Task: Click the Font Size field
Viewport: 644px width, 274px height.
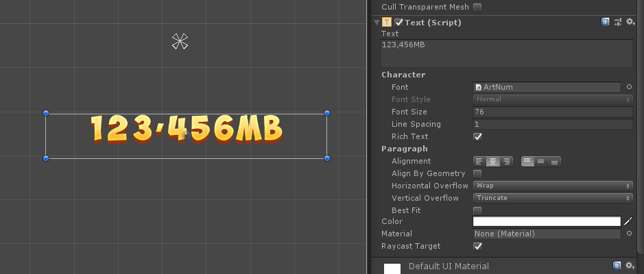Action: 553,112
